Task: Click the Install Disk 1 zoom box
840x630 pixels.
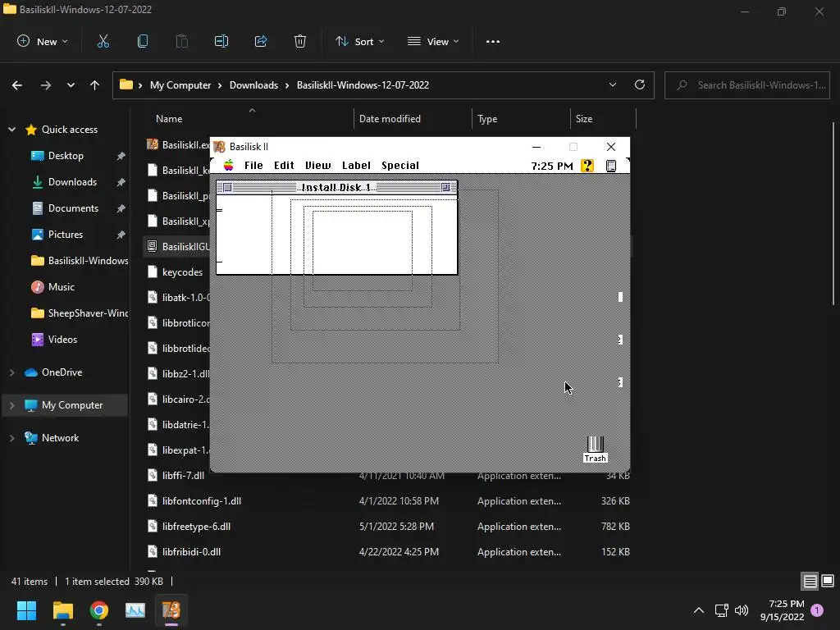Action: tap(445, 187)
